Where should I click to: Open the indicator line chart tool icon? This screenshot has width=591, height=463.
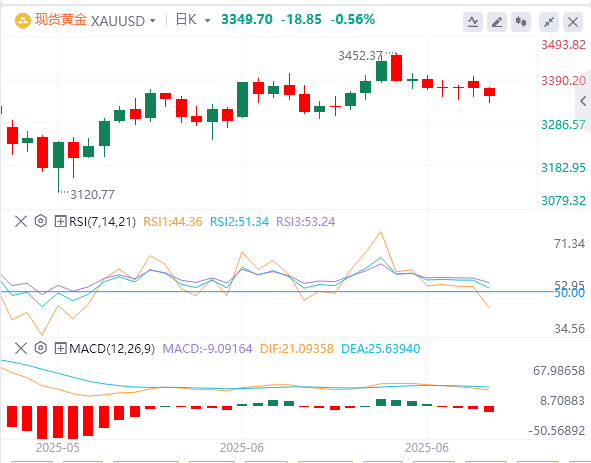pos(473,22)
